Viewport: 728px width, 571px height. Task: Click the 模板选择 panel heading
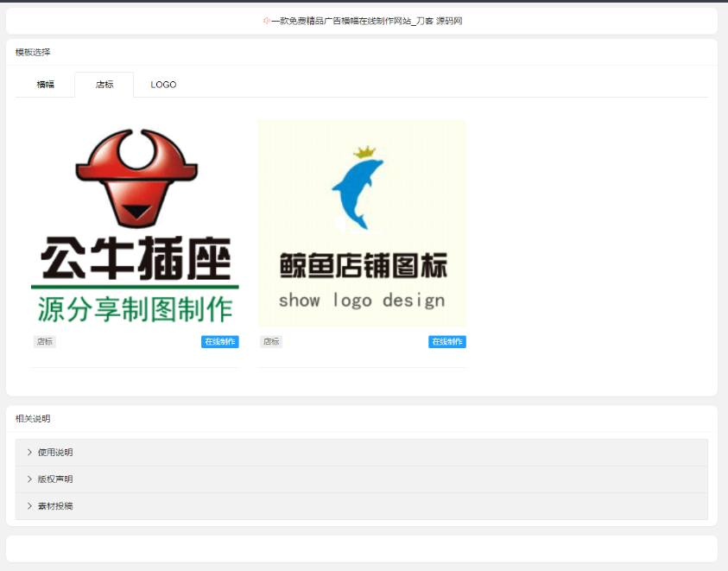coord(33,52)
